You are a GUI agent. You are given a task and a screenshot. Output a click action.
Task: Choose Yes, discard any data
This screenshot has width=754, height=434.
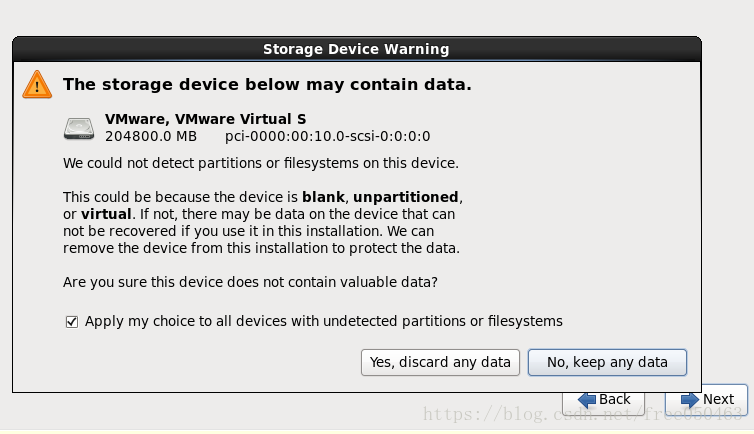point(440,362)
